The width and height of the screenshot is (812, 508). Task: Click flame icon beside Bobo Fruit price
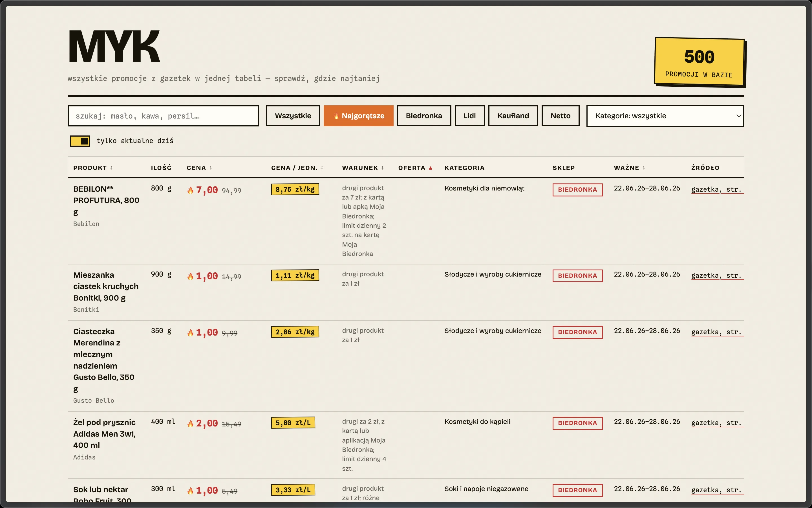[x=190, y=491]
